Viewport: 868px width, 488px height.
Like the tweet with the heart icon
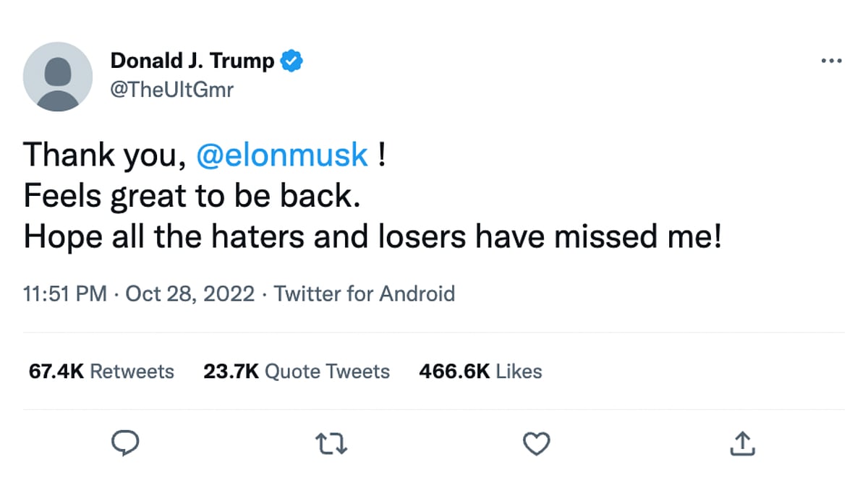(536, 445)
